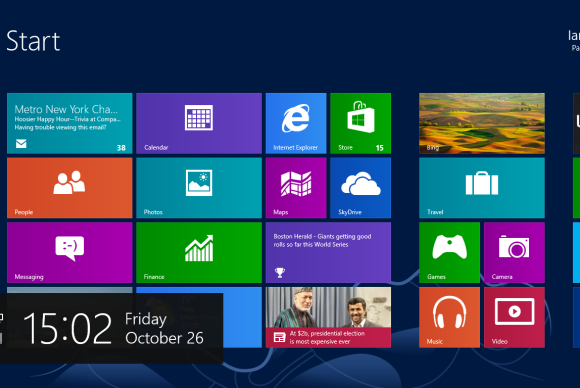580x388 pixels.
Task: Open the Messaging tile
Action: coord(70,253)
